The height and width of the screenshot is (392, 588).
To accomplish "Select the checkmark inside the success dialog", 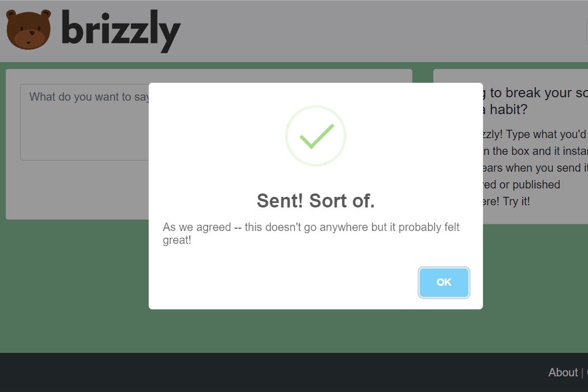I will tap(316, 136).
